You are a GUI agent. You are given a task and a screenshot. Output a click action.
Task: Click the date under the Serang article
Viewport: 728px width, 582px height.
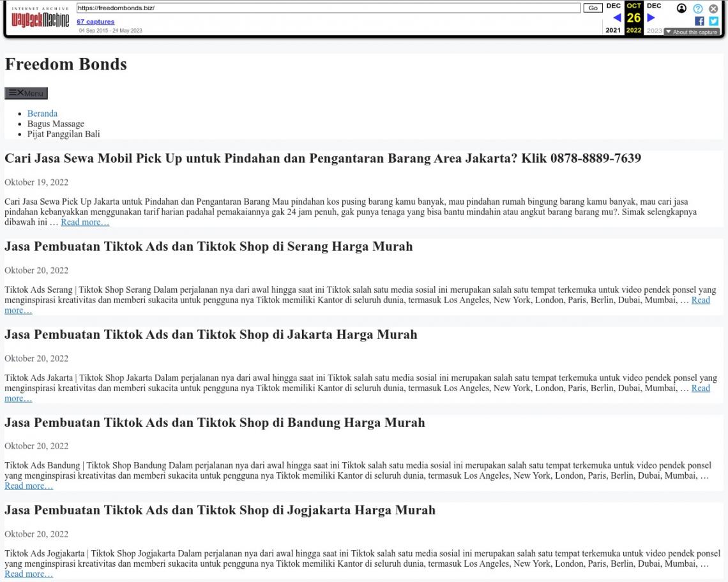point(36,270)
